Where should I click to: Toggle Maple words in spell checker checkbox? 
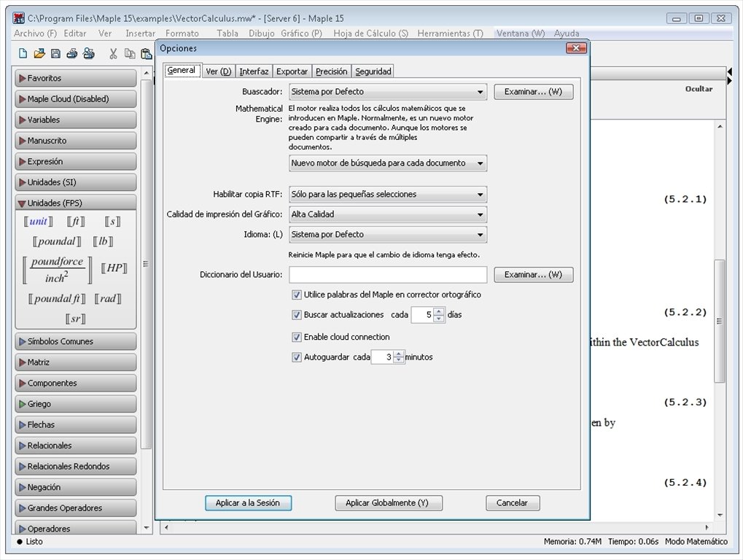tap(297, 295)
